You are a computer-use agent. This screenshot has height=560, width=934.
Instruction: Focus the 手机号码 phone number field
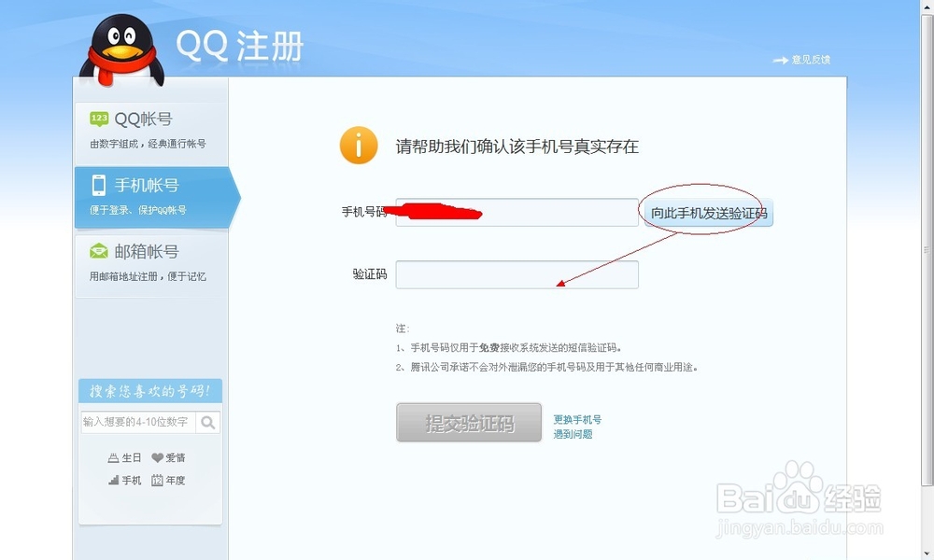click(517, 213)
